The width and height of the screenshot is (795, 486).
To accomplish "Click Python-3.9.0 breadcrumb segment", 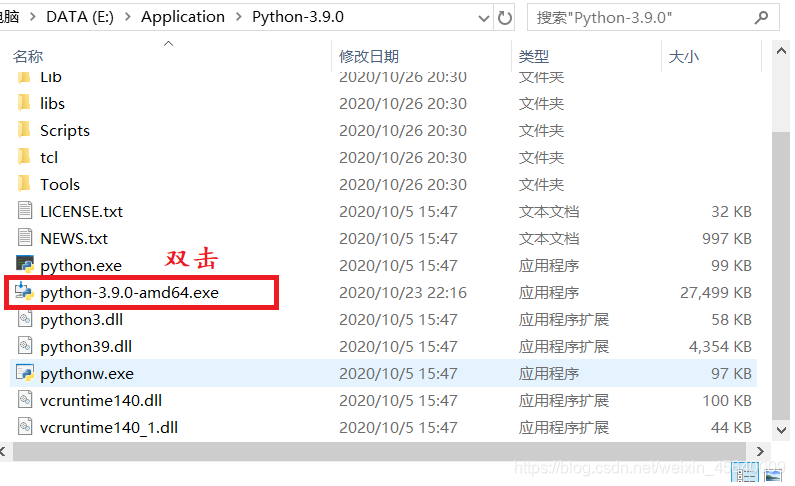I will pyautogui.click(x=298, y=17).
